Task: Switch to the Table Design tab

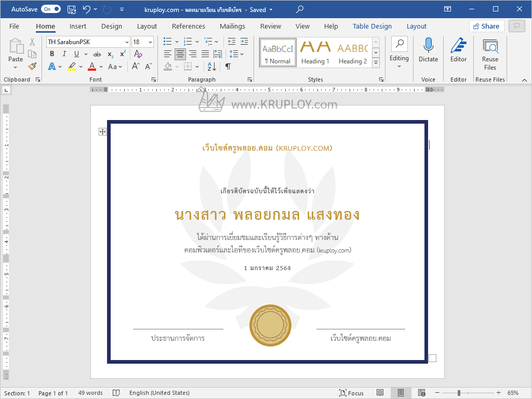Action: point(372,26)
